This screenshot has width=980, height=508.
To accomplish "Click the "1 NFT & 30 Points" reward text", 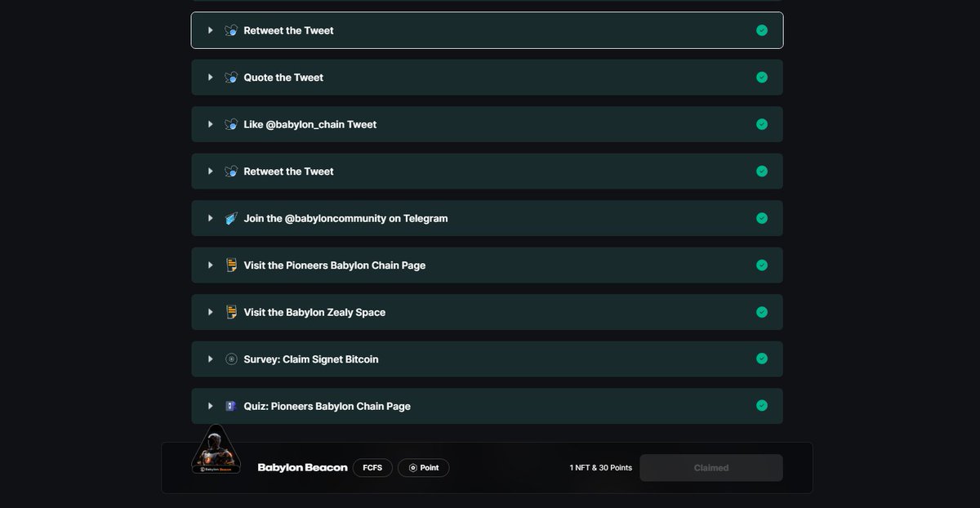I will (601, 468).
